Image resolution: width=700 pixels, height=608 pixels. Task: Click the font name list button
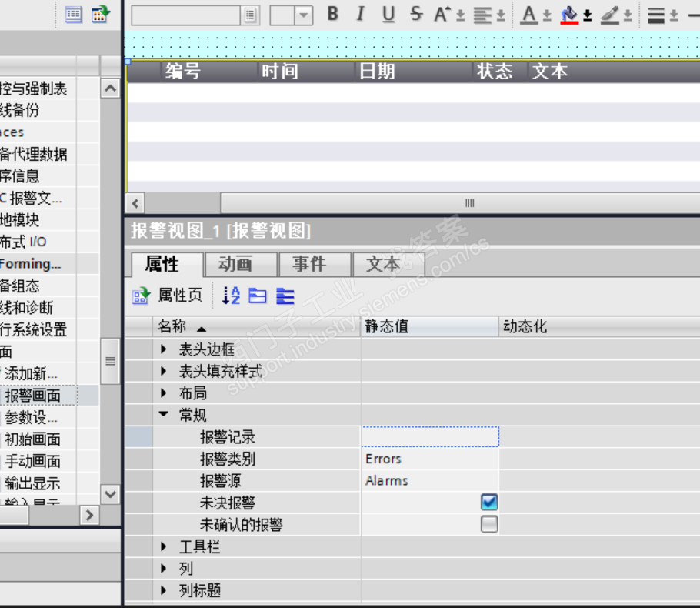250,15
